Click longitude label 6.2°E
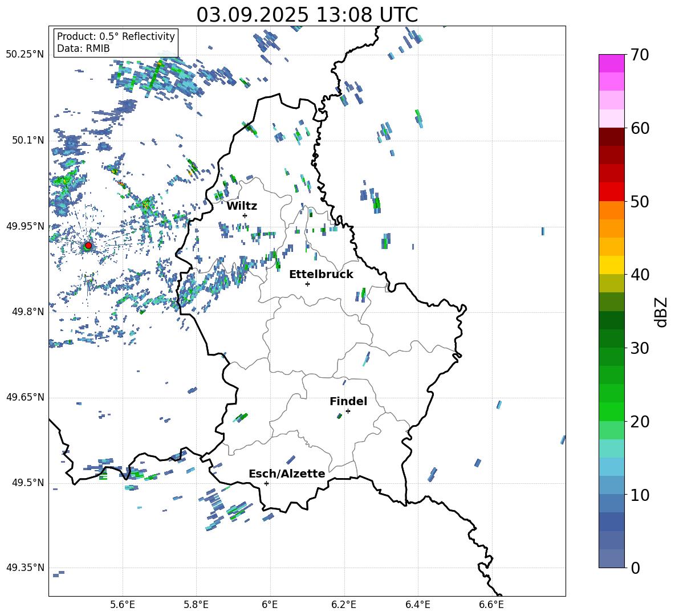 pyautogui.click(x=344, y=605)
